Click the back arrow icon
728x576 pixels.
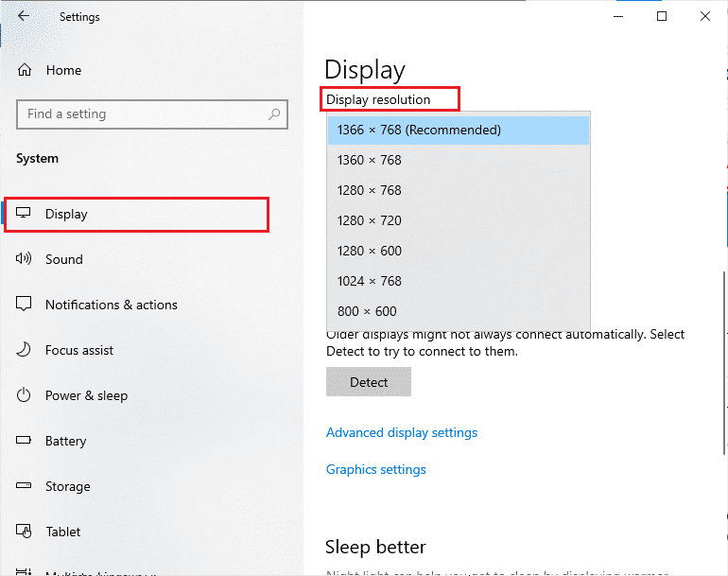[x=24, y=16]
